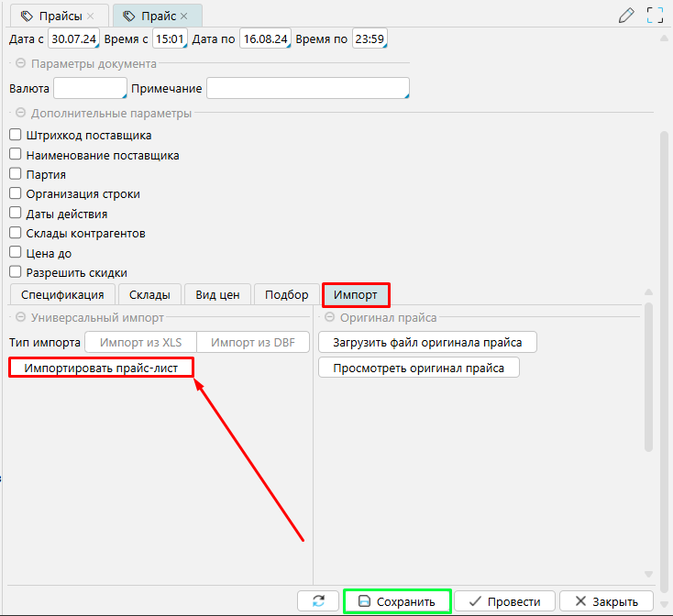The width and height of the screenshot is (673, 616).
Task: Open the Вид цен tab
Action: (217, 294)
